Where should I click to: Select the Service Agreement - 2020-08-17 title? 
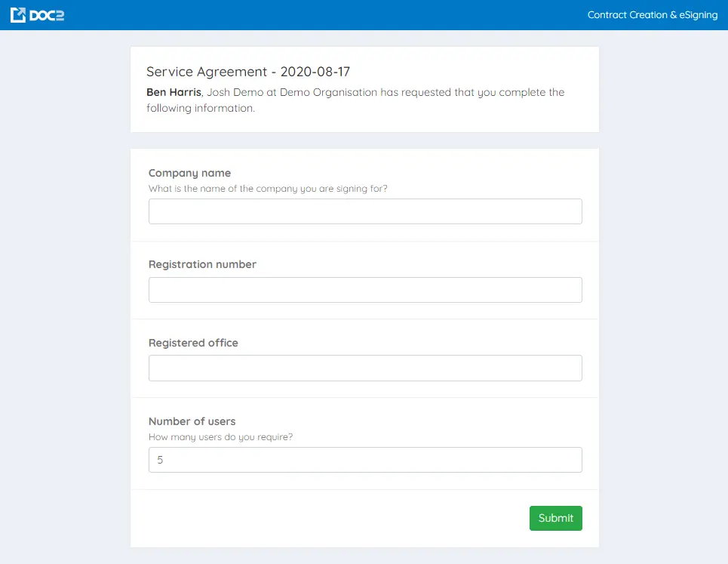247,72
